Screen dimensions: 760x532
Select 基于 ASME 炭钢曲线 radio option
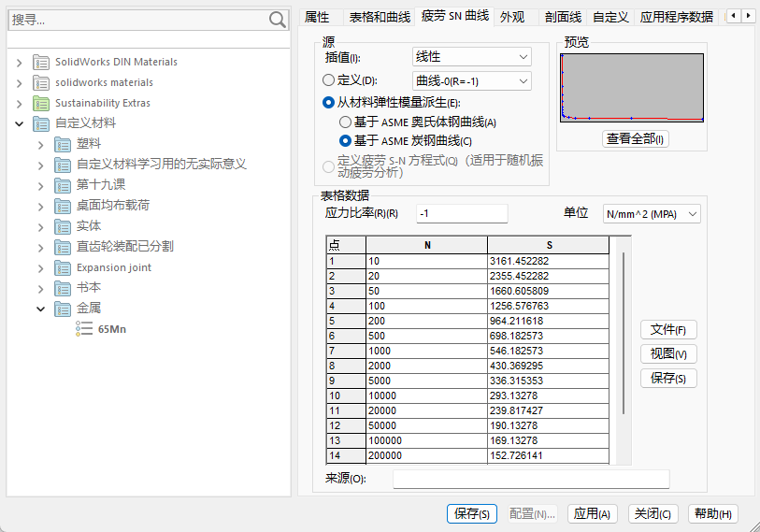tap(345, 141)
